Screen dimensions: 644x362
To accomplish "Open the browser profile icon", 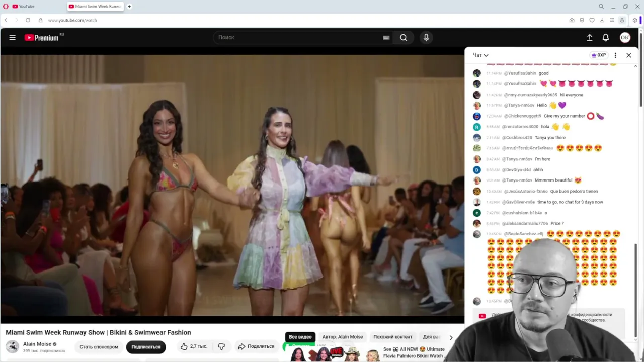I will tap(622, 20).
